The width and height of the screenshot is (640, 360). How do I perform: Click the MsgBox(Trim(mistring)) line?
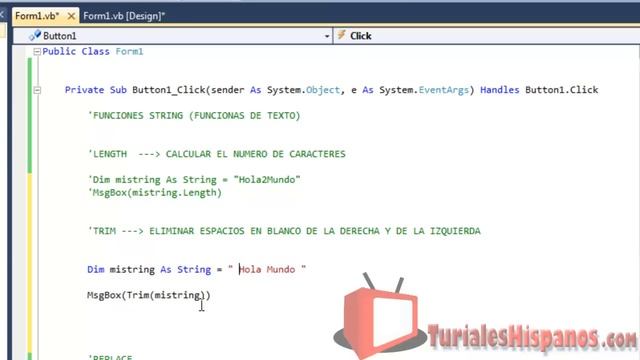click(149, 295)
